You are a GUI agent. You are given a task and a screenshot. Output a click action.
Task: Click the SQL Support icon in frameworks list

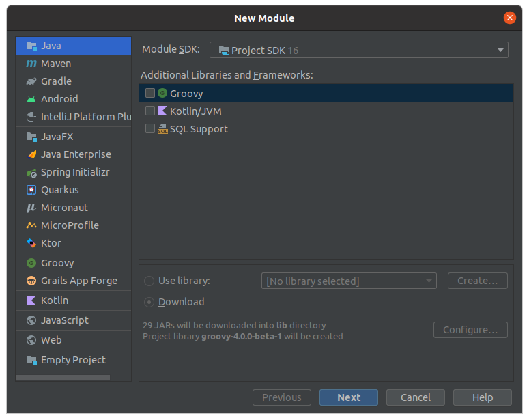[162, 128]
